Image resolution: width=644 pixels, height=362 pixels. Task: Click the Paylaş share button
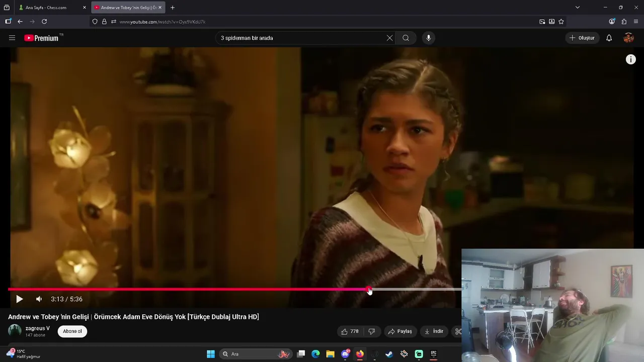[x=400, y=331]
